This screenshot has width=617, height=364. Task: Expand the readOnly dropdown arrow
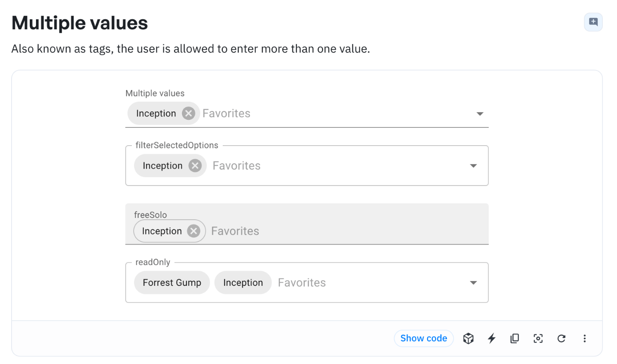pos(474,283)
